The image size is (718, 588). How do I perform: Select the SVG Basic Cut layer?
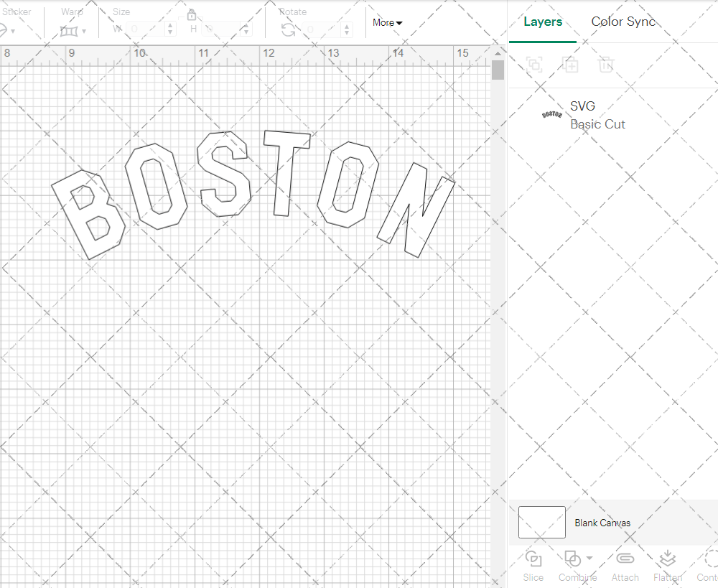[x=613, y=114]
